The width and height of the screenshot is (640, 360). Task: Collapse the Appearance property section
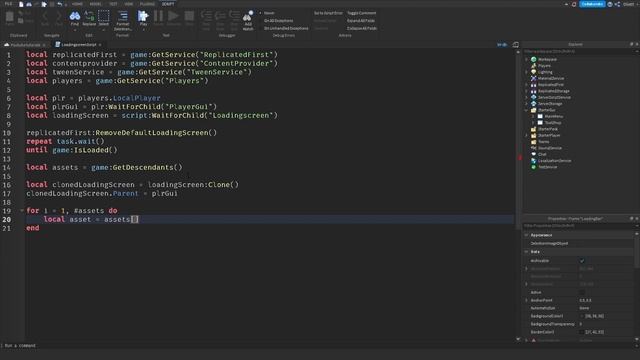[527, 235]
